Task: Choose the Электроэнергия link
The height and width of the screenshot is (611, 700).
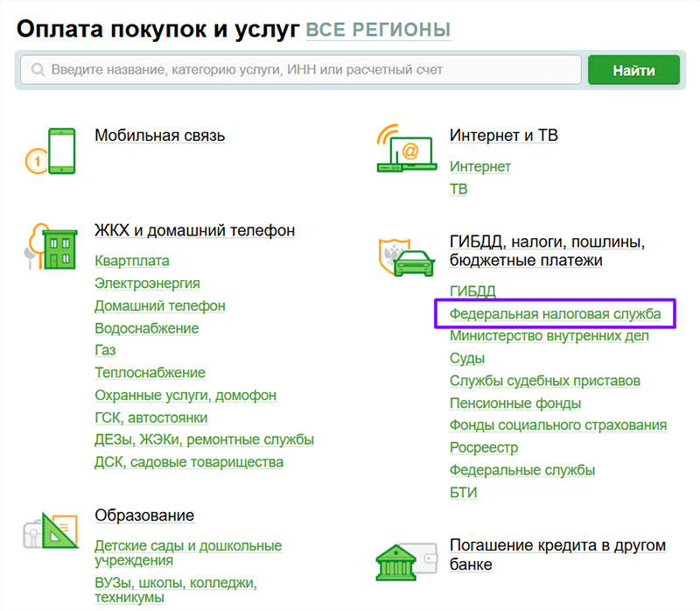Action: coord(147,283)
